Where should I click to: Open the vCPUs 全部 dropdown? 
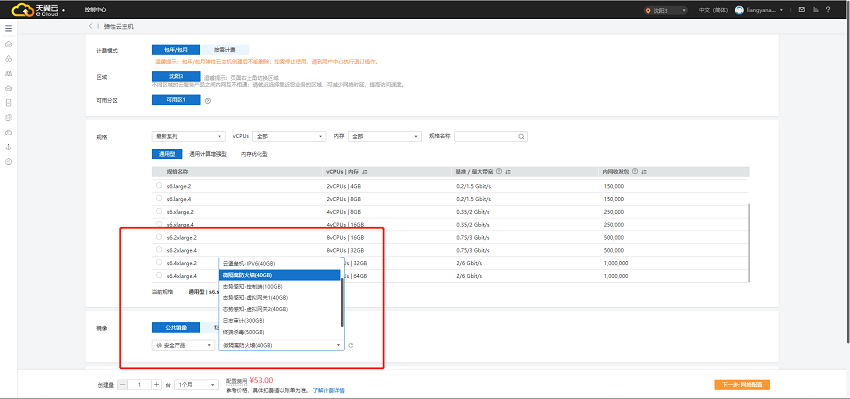pyautogui.click(x=289, y=137)
